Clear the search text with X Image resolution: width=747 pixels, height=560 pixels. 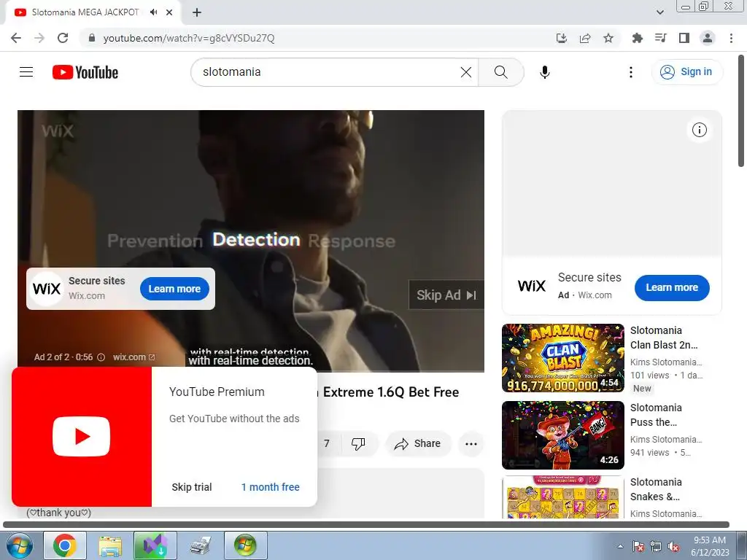[x=466, y=72]
